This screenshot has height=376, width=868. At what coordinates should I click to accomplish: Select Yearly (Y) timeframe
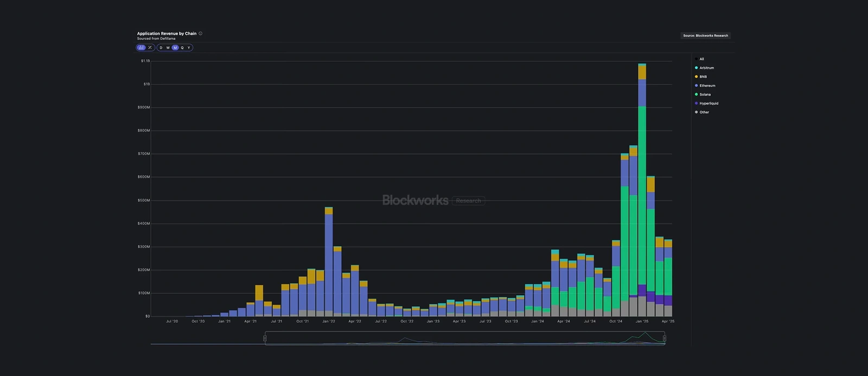click(x=189, y=48)
